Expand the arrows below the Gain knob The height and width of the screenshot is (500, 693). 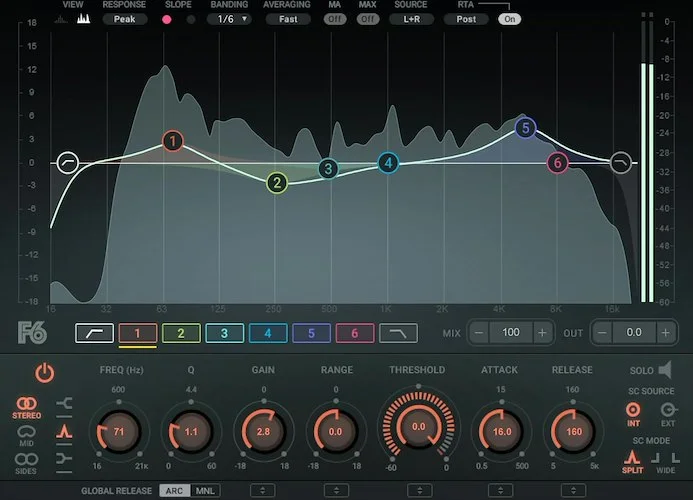(x=263, y=490)
